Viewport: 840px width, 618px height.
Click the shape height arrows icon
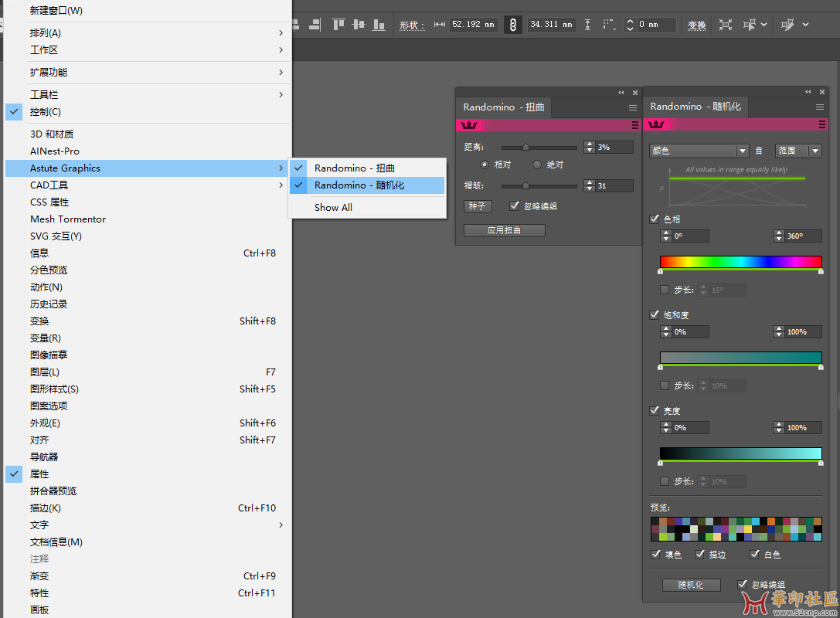tap(587, 25)
